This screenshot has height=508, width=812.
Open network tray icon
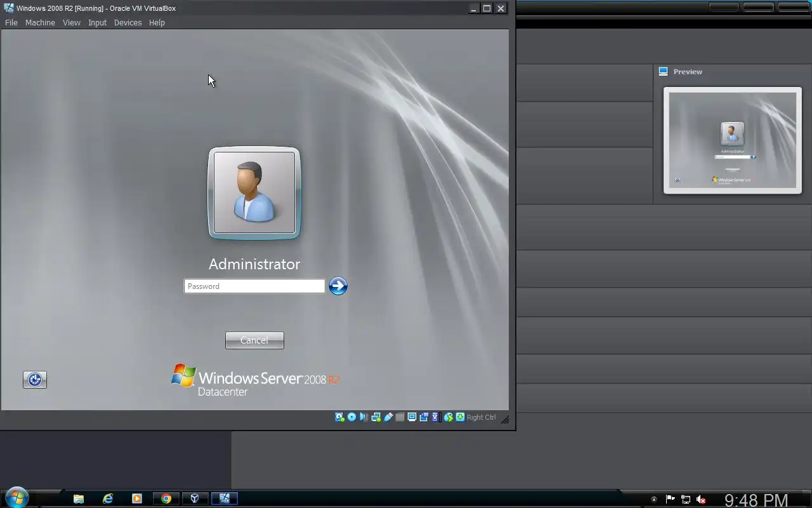(686, 500)
